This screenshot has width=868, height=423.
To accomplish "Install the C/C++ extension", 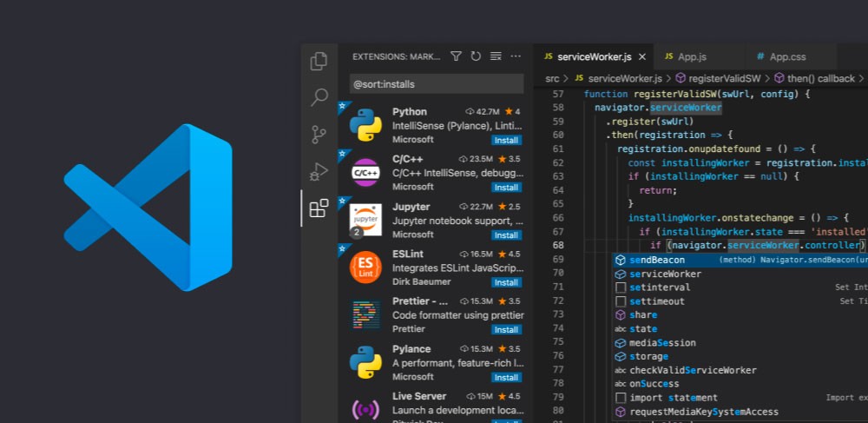I will (506, 187).
